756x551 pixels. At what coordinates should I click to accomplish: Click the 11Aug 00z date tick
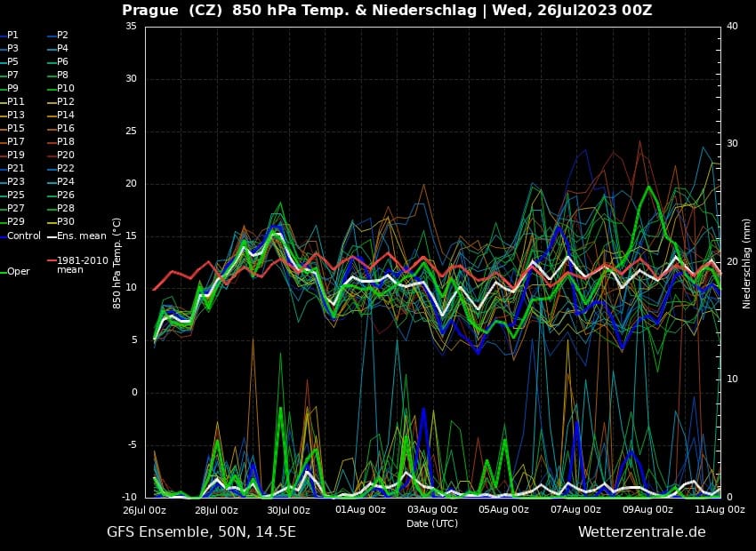pos(720,510)
